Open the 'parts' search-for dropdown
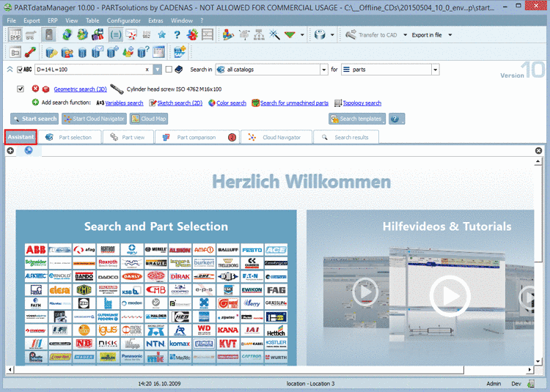The image size is (550, 392). coord(436,70)
